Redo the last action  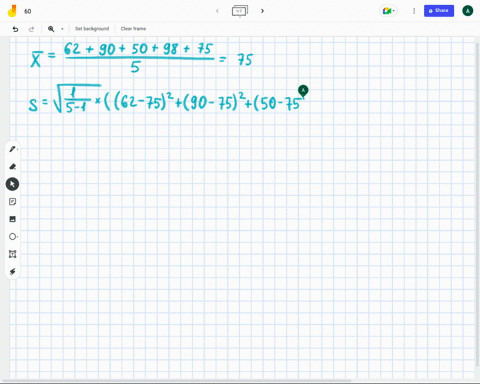tap(31, 29)
